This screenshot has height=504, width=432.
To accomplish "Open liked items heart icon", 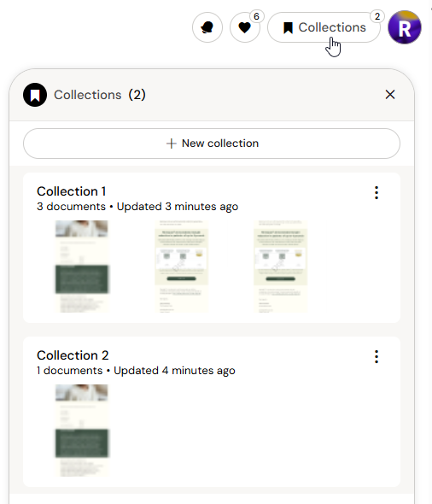I will [245, 27].
